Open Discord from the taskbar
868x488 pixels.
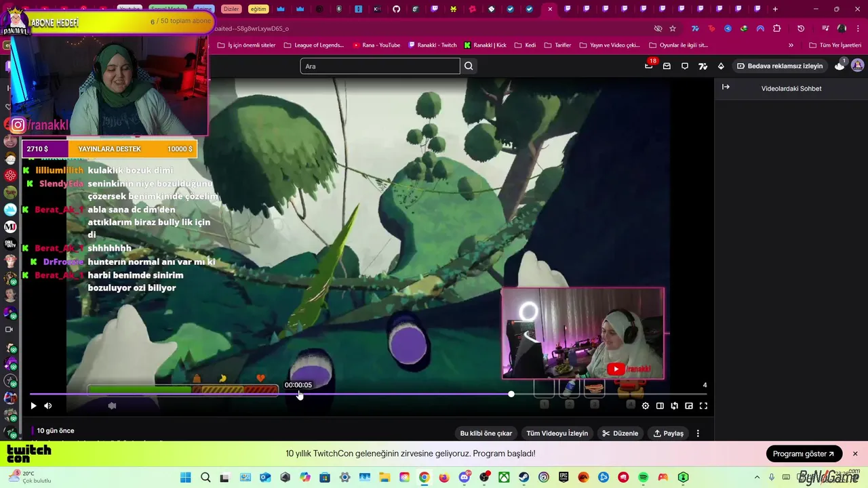(x=465, y=477)
